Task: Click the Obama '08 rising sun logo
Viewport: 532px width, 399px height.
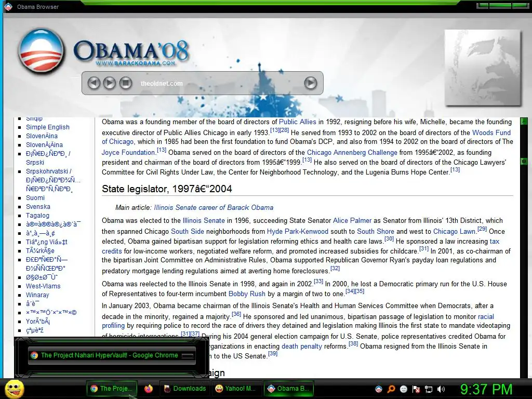Action: pos(42,51)
